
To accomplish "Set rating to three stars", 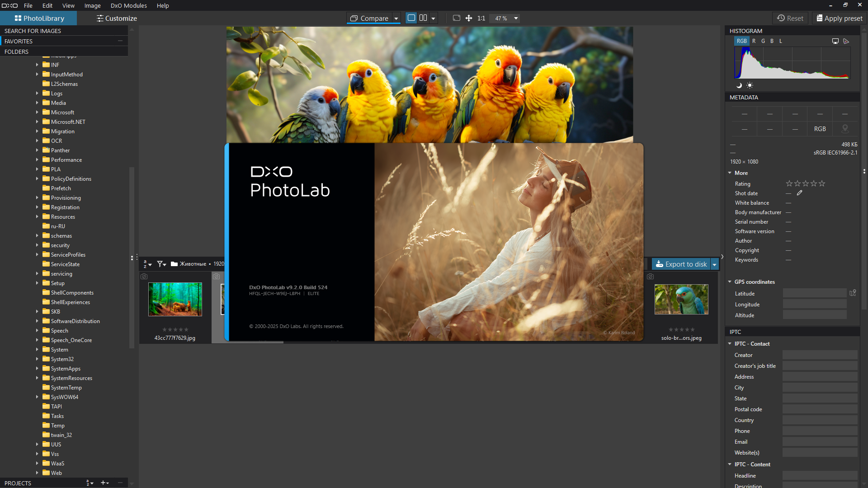I will click(x=805, y=183).
